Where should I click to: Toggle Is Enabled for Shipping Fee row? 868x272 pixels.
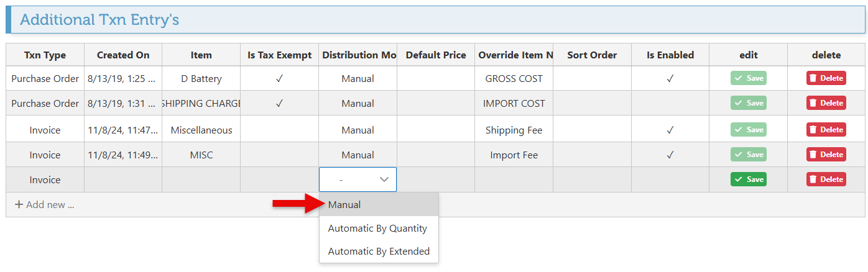[670, 130]
